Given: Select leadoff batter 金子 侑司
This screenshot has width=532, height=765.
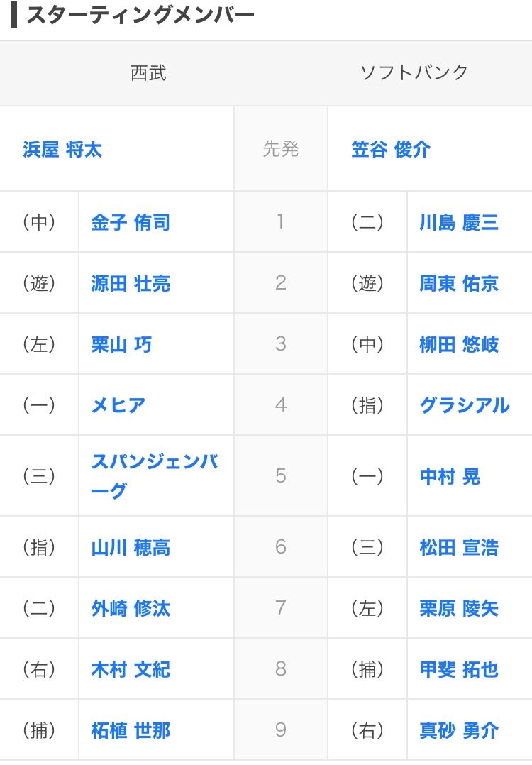Looking at the screenshot, I should coord(131,223).
